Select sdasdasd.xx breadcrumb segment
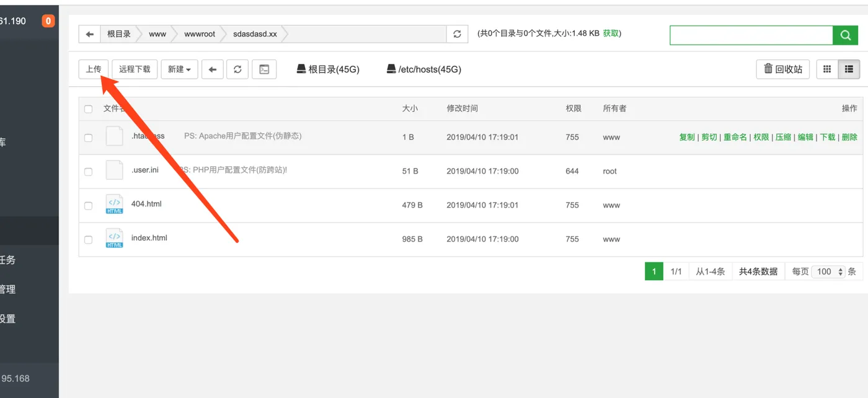 click(x=255, y=34)
